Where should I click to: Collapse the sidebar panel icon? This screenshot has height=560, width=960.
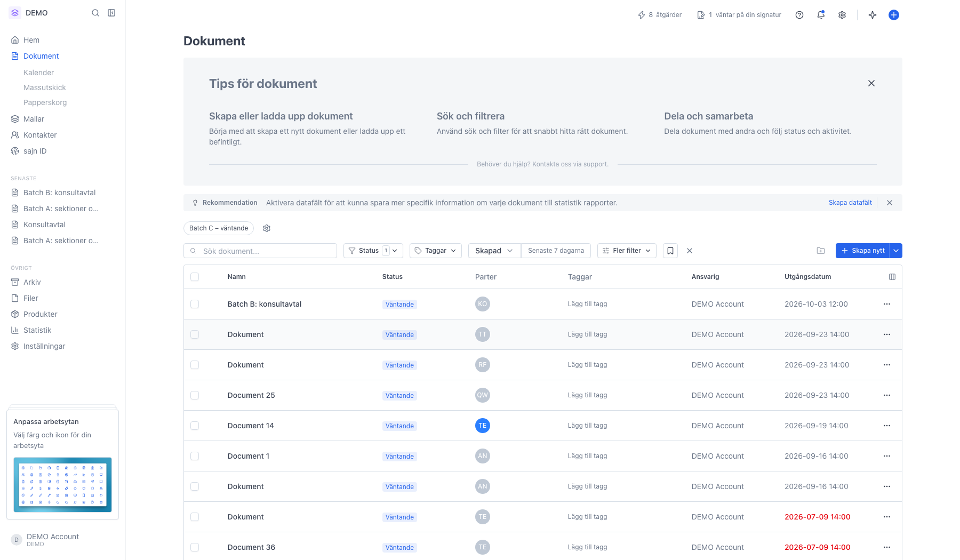pos(111,13)
